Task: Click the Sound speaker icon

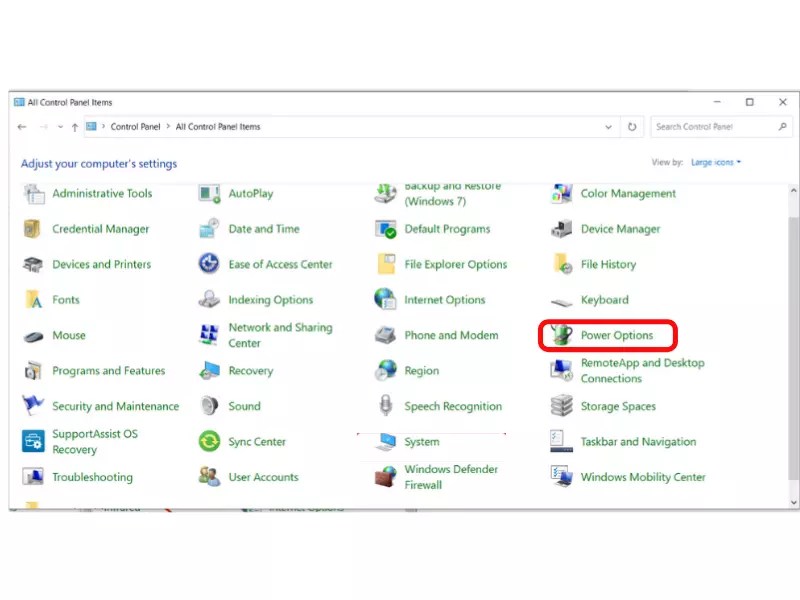Action: click(209, 406)
